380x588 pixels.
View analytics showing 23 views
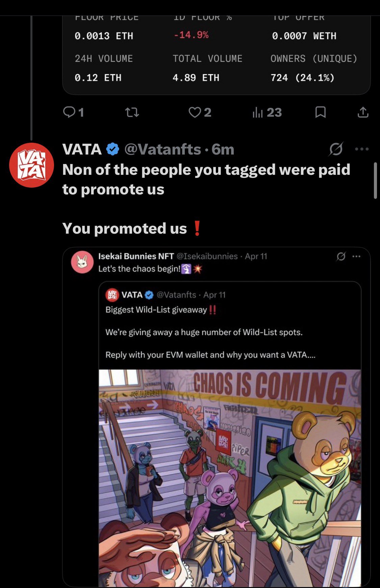coord(267,112)
